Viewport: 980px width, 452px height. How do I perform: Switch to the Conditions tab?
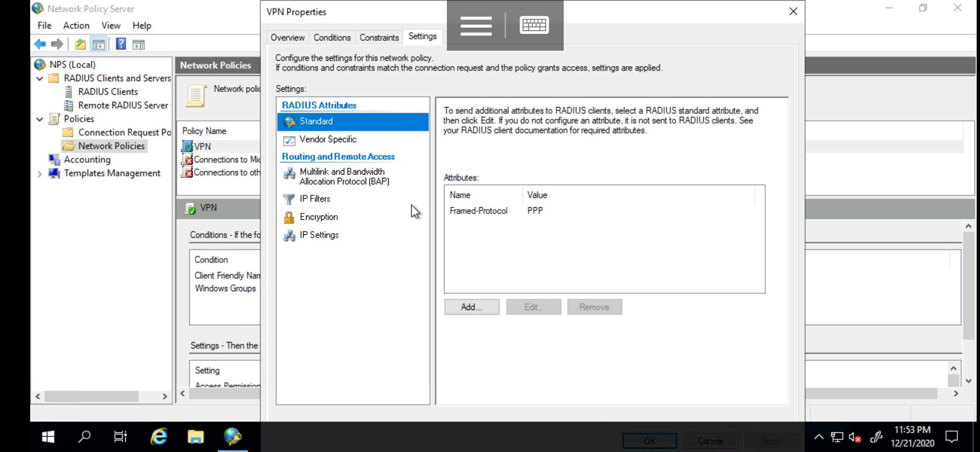coord(332,38)
